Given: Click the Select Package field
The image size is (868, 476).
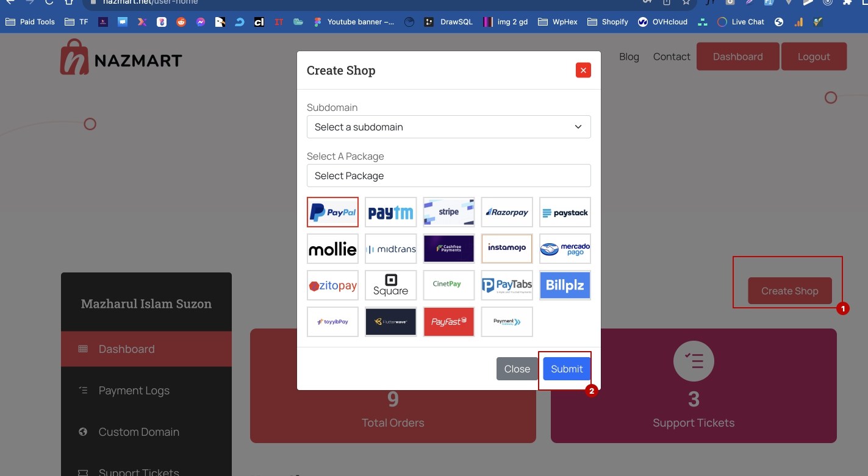Looking at the screenshot, I should 448,176.
